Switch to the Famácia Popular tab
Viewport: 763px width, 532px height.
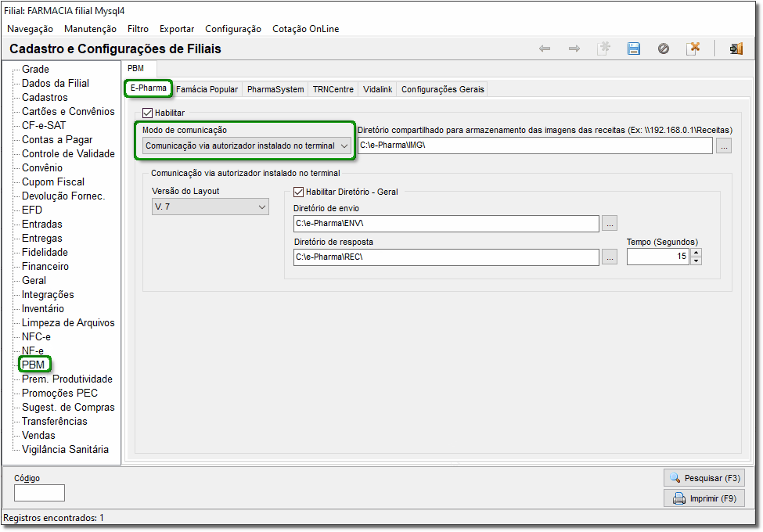click(x=207, y=89)
